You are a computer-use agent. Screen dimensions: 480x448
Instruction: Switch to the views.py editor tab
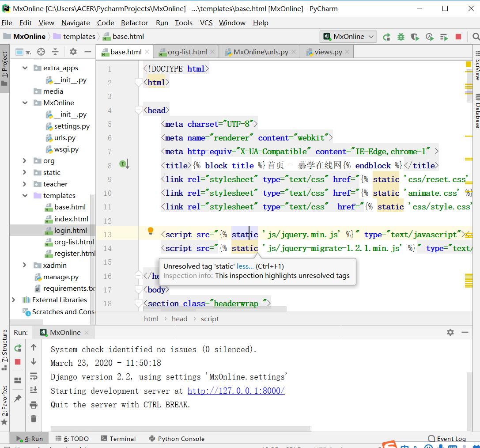(328, 52)
